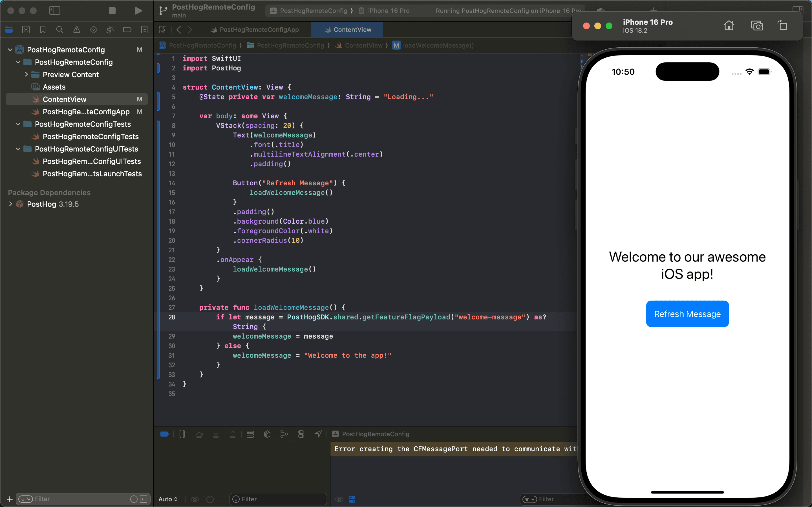Pause program execution in debug bar
The height and width of the screenshot is (507, 812).
(182, 434)
